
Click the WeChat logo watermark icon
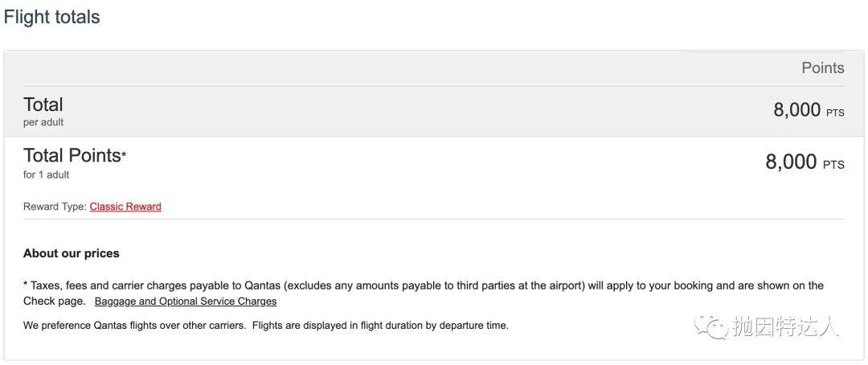coord(712,326)
